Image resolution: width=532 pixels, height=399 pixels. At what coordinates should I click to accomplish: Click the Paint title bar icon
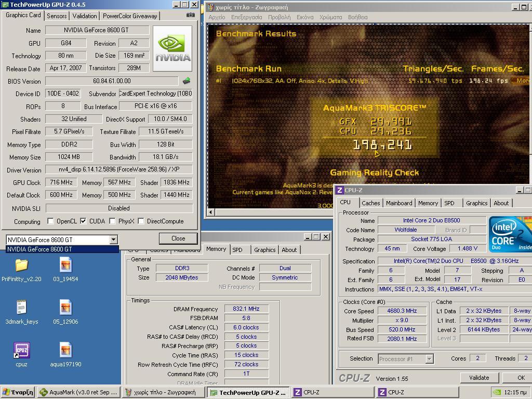point(211,7)
